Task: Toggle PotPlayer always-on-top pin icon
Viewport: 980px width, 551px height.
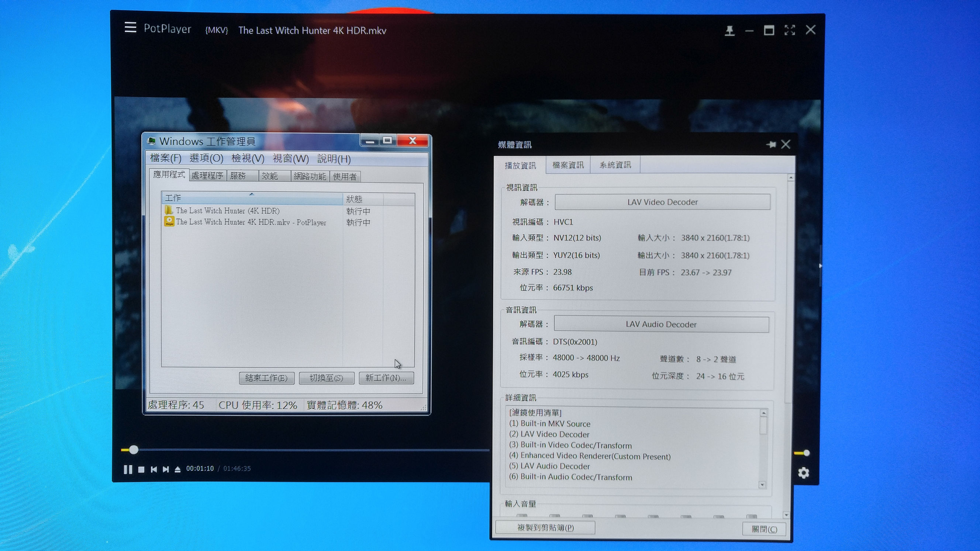Action: coord(729,30)
